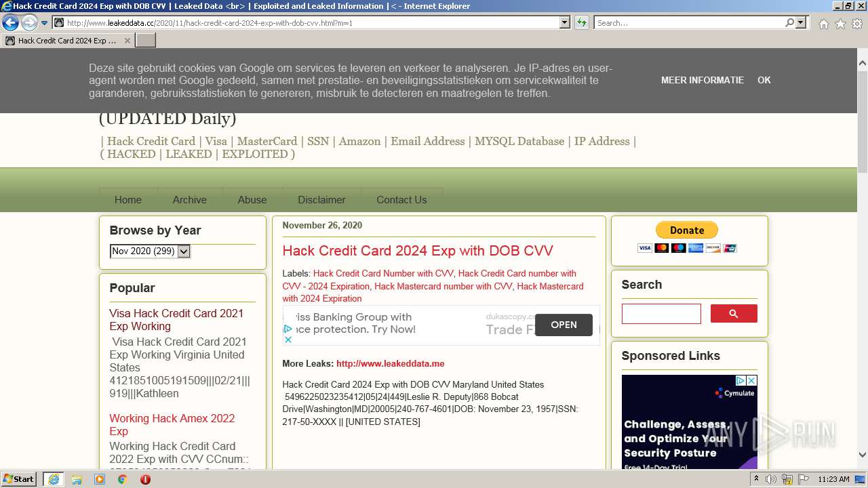868x488 pixels.
Task: Open the Home navigation tab
Action: (128, 200)
